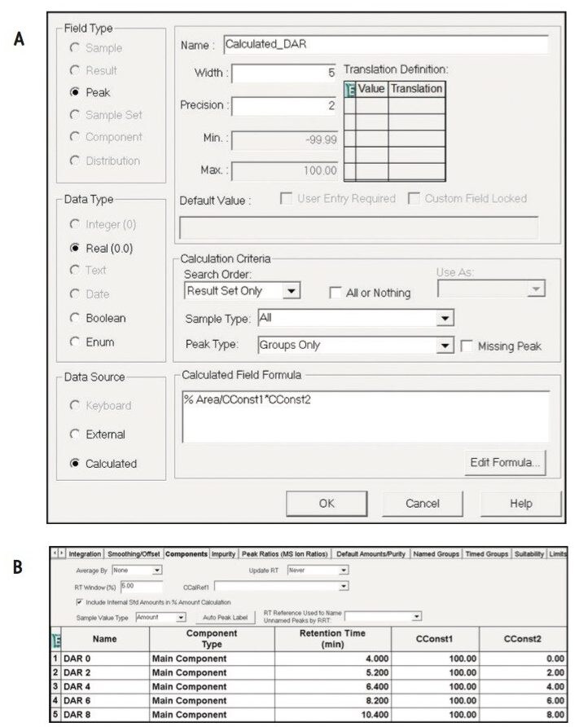588x727 pixels.
Task: Open the Search Order dropdown
Action: tap(291, 291)
